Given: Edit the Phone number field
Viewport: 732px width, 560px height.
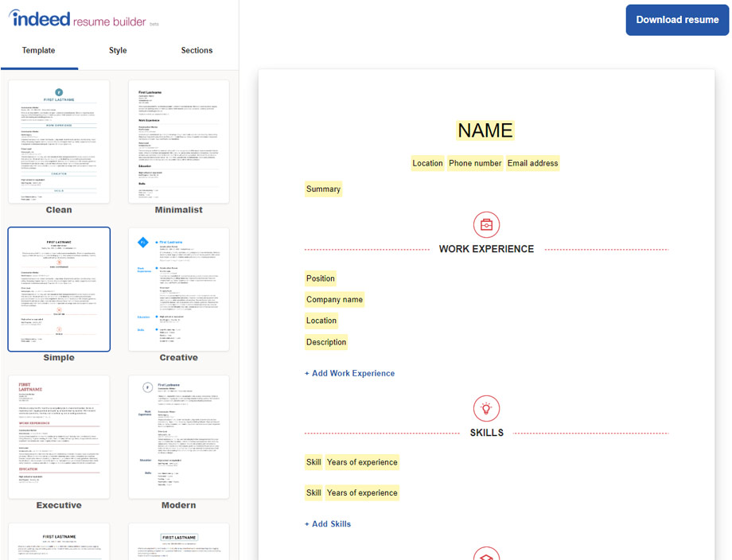Looking at the screenshot, I should pyautogui.click(x=475, y=163).
